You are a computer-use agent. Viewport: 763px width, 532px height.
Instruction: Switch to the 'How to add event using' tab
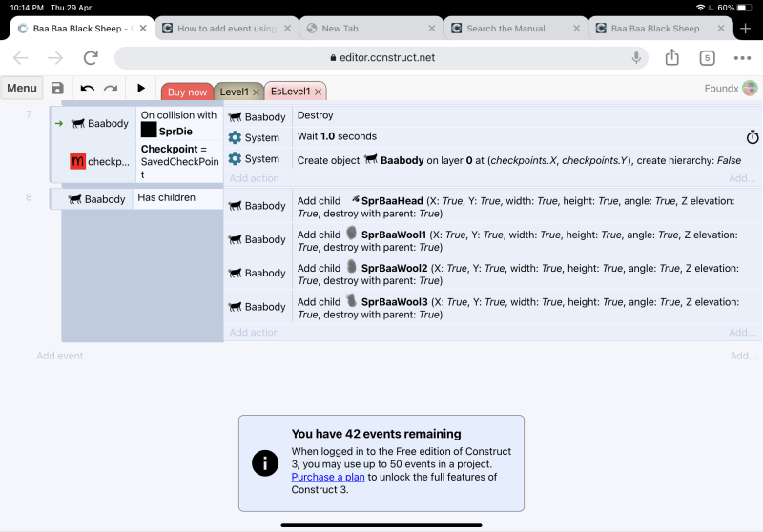click(x=227, y=29)
